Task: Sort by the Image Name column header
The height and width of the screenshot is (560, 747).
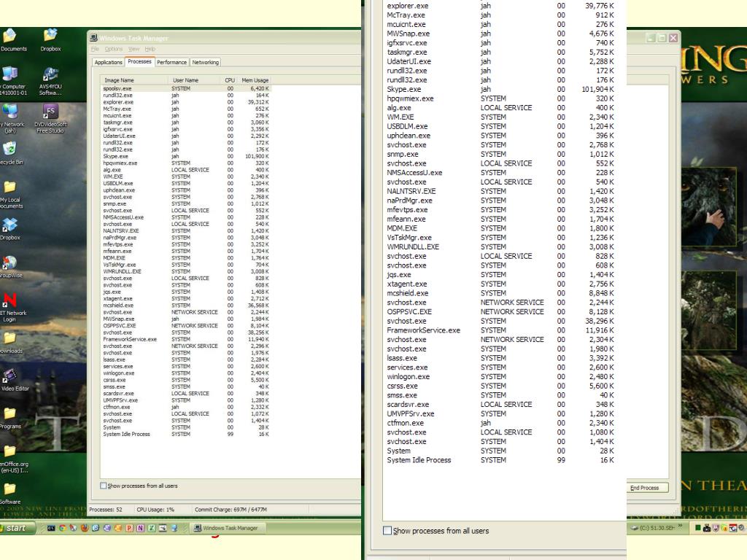Action: tap(134, 80)
